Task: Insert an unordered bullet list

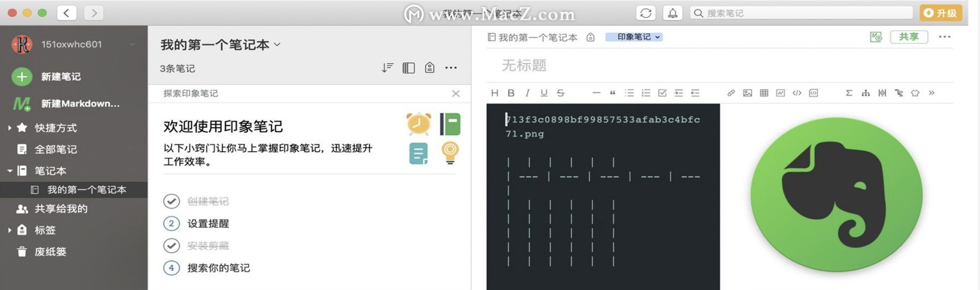Action: [x=629, y=93]
